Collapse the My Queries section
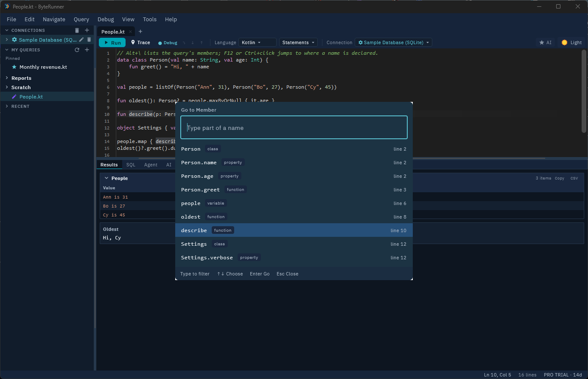Viewport: 588px width, 379px height. (7, 50)
